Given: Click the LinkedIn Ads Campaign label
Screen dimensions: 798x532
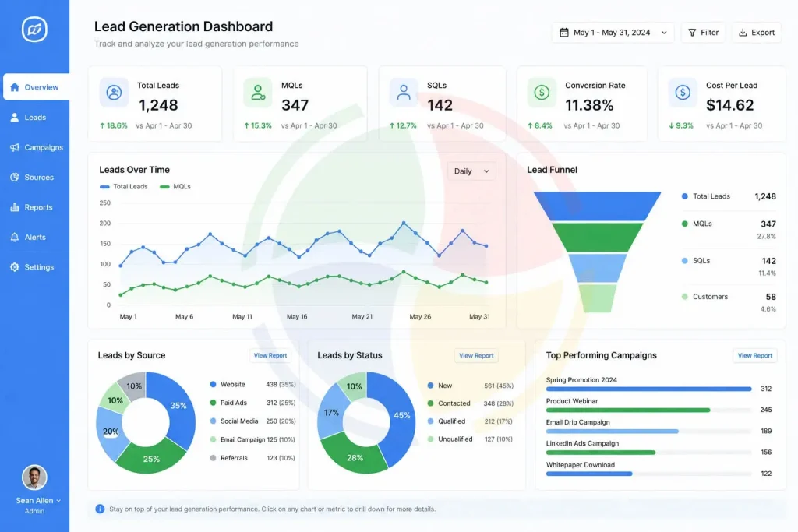Looking at the screenshot, I should 582,443.
